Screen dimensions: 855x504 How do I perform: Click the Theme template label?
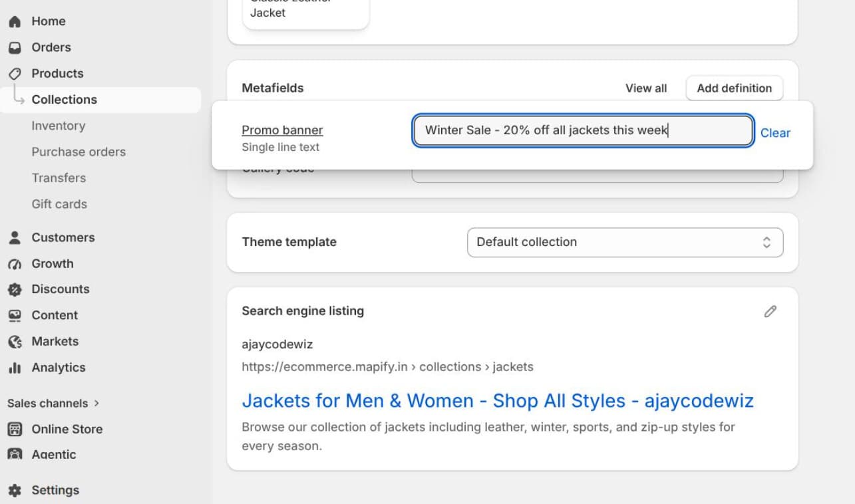[289, 242]
